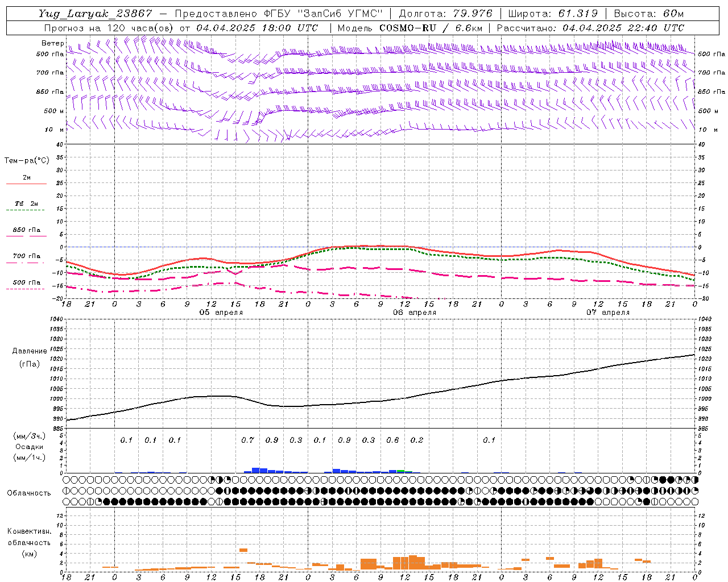Click the 700 гПа temperature legend entry
728x582 pixels.
[26, 256]
